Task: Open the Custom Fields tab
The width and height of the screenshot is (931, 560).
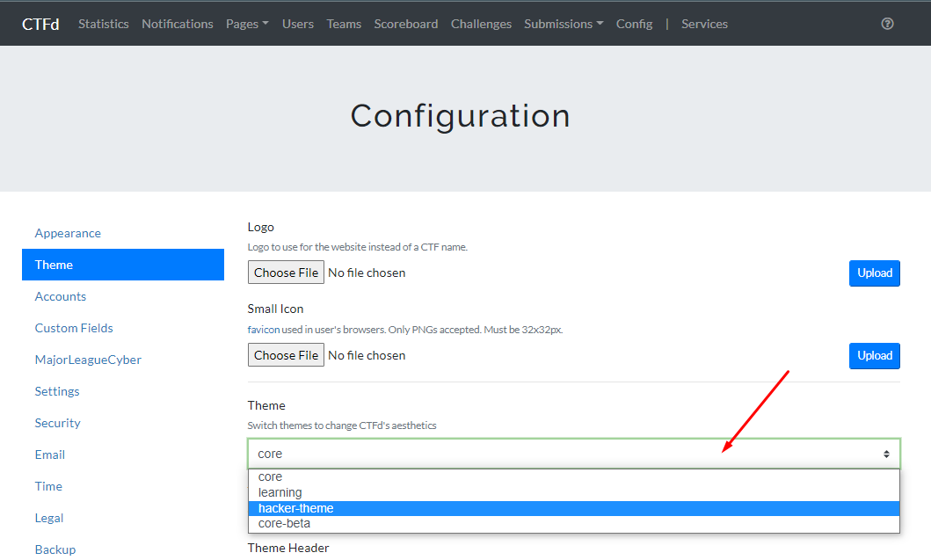Action: click(74, 328)
